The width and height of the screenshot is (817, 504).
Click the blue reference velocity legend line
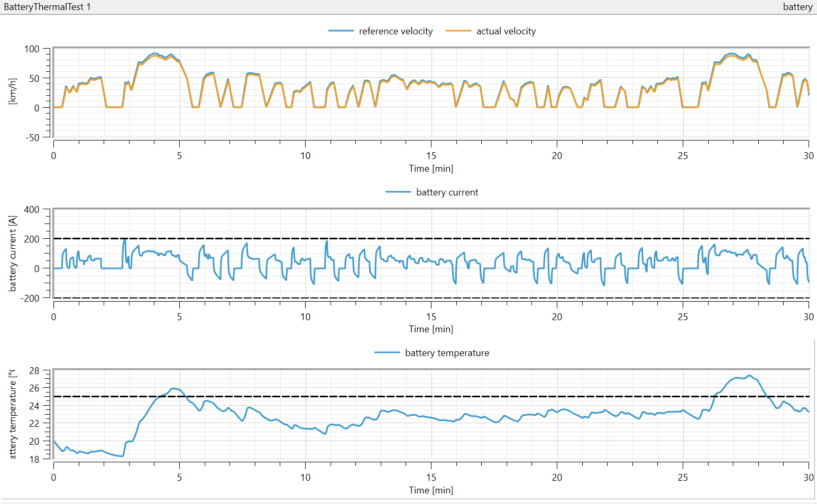pos(341,31)
